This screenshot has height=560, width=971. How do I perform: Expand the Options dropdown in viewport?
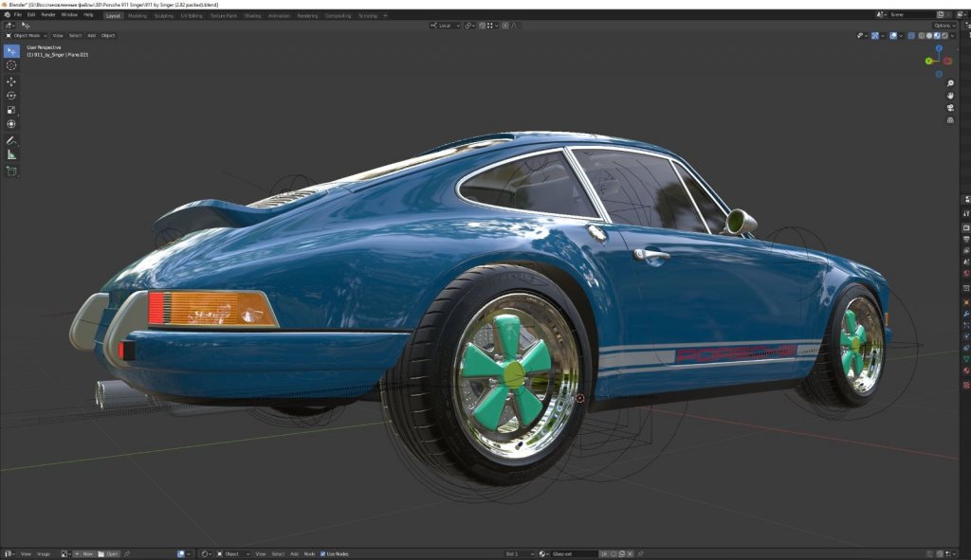click(x=944, y=26)
